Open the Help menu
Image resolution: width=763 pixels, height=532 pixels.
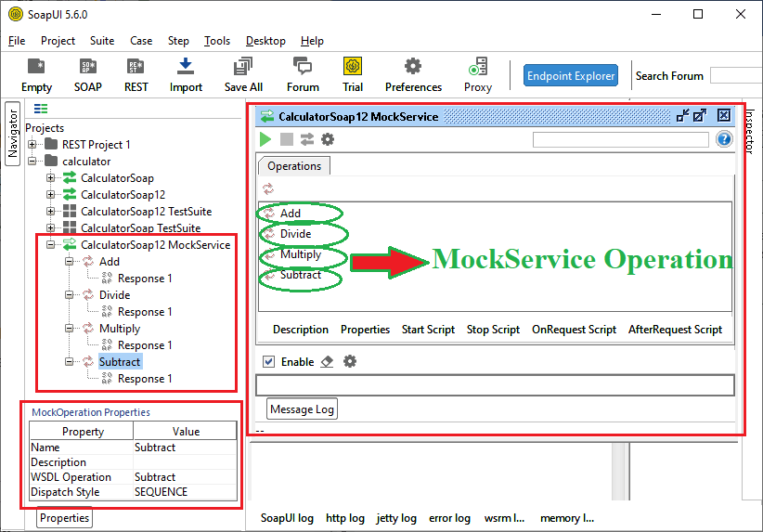click(x=312, y=41)
